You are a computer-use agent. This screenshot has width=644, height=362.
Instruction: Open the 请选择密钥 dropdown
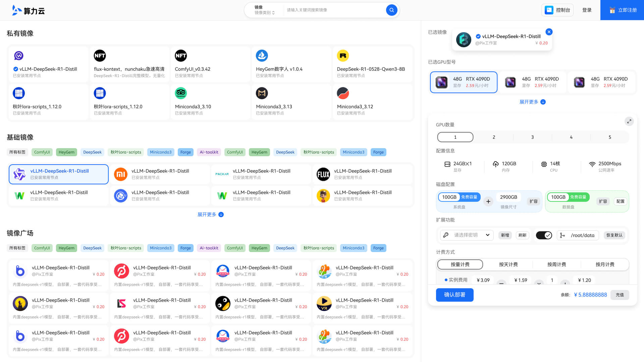coord(466,235)
